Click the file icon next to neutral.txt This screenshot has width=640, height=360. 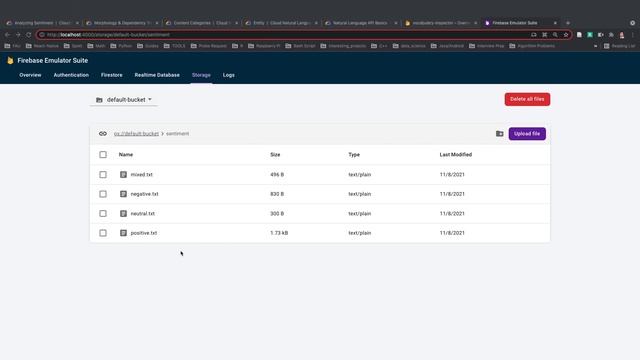click(123, 213)
